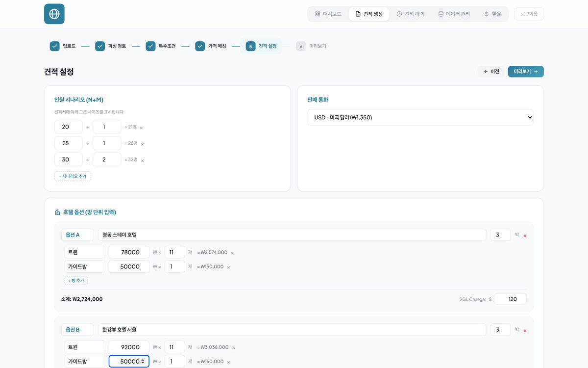Remove the 트윈 row in 옵션 B
Viewport: 588px width, 368px height.
point(233,348)
